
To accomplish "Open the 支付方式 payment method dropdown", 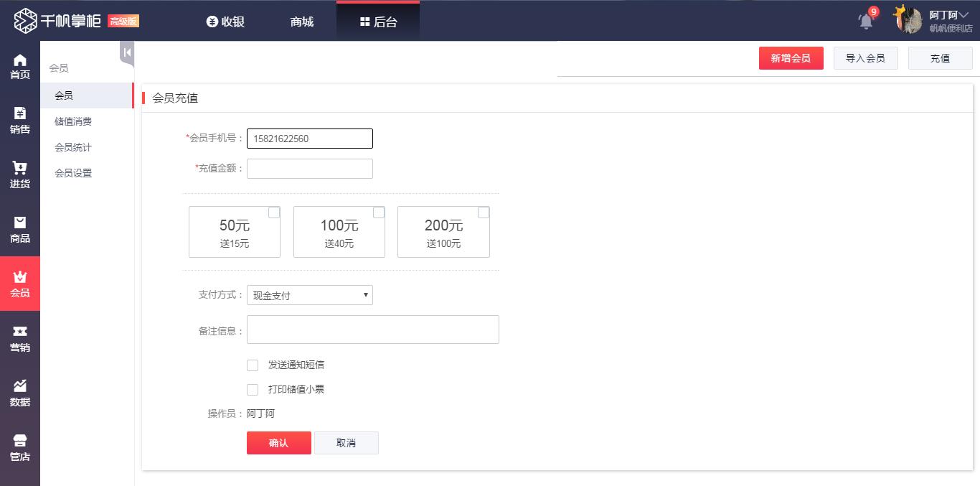I will point(309,295).
